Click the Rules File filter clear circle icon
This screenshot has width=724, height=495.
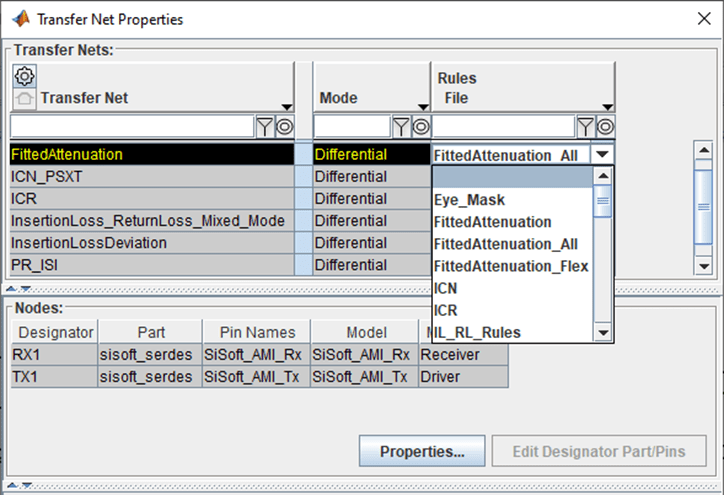point(605,126)
